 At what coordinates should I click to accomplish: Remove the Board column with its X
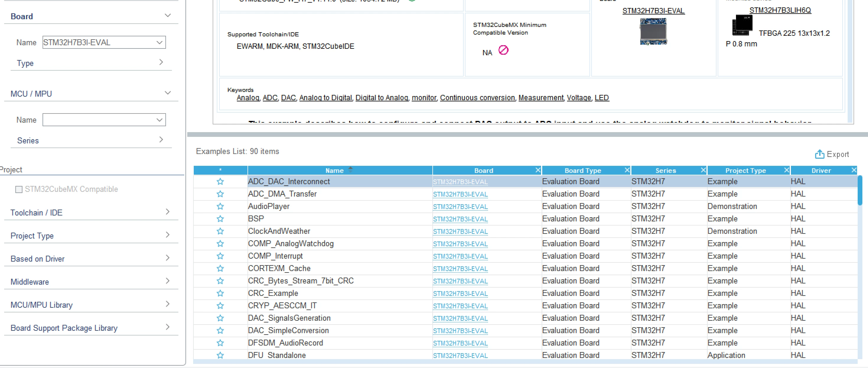538,170
